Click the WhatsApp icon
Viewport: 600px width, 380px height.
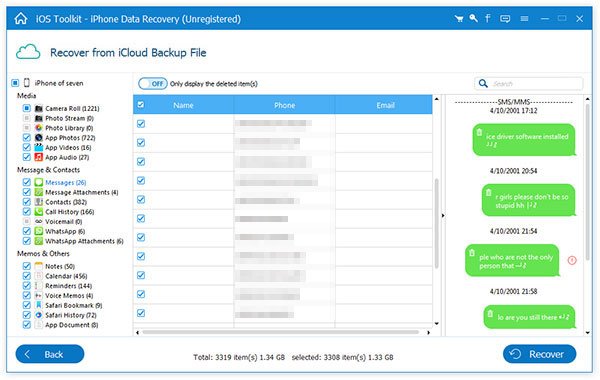point(39,231)
